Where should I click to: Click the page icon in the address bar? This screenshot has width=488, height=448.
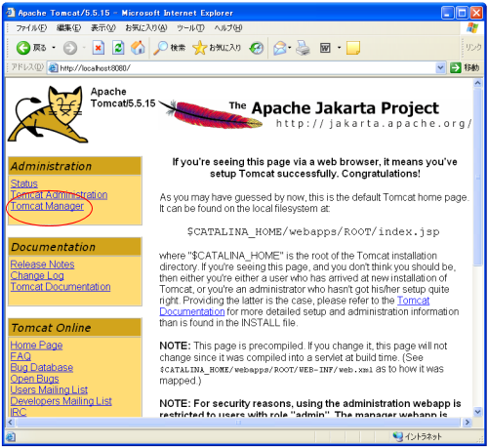pyautogui.click(x=53, y=68)
